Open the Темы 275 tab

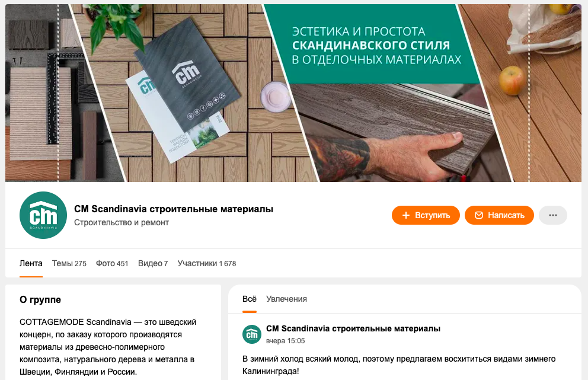pos(69,263)
